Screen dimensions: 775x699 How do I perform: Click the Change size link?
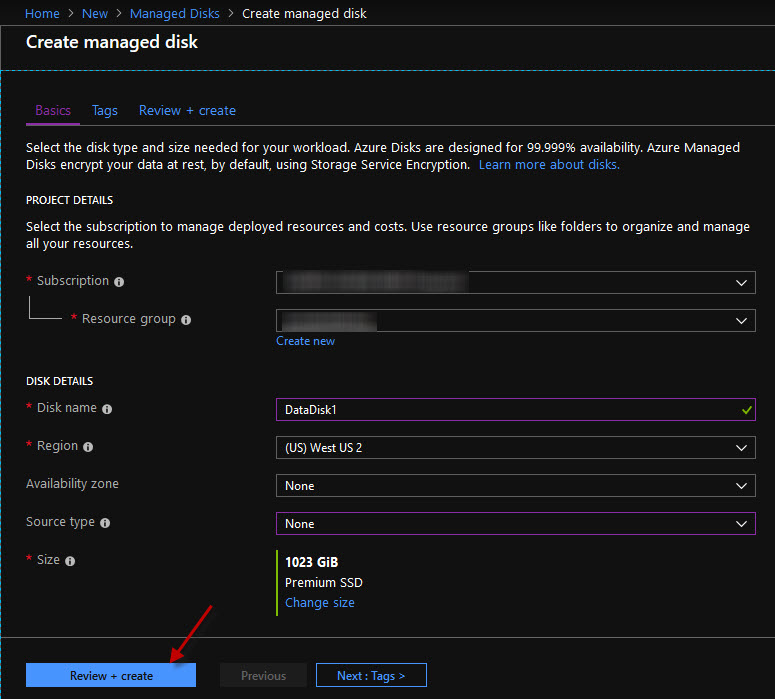pos(320,603)
